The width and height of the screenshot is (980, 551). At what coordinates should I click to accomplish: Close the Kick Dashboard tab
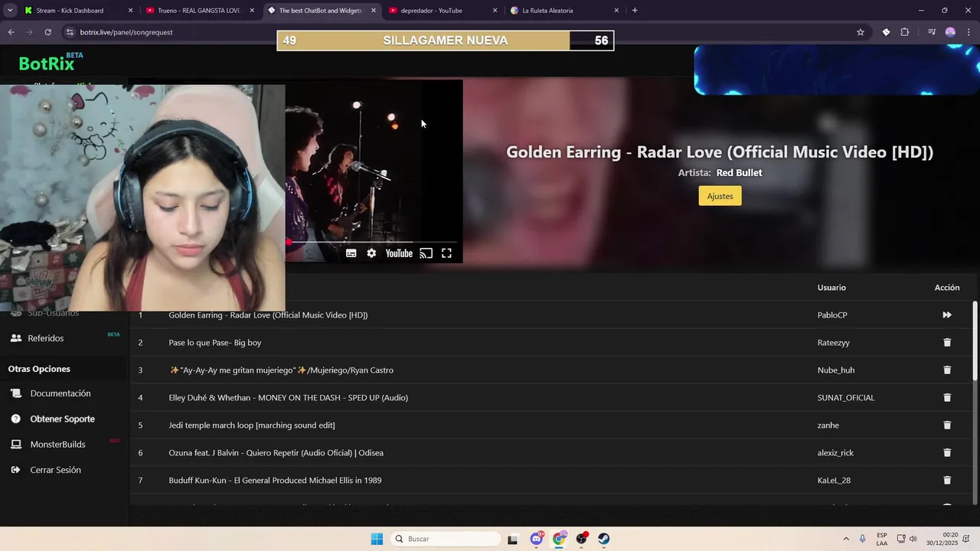[130, 11]
